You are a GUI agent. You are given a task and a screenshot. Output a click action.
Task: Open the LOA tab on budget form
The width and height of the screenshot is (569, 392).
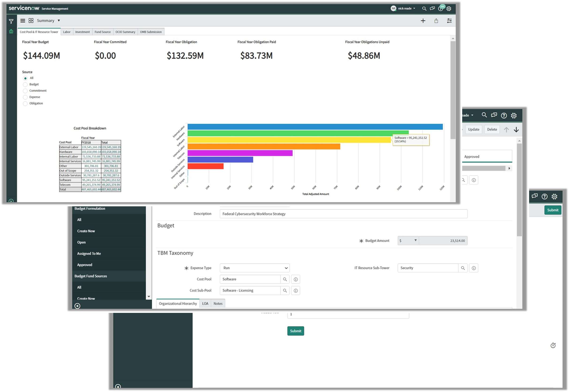pyautogui.click(x=205, y=304)
